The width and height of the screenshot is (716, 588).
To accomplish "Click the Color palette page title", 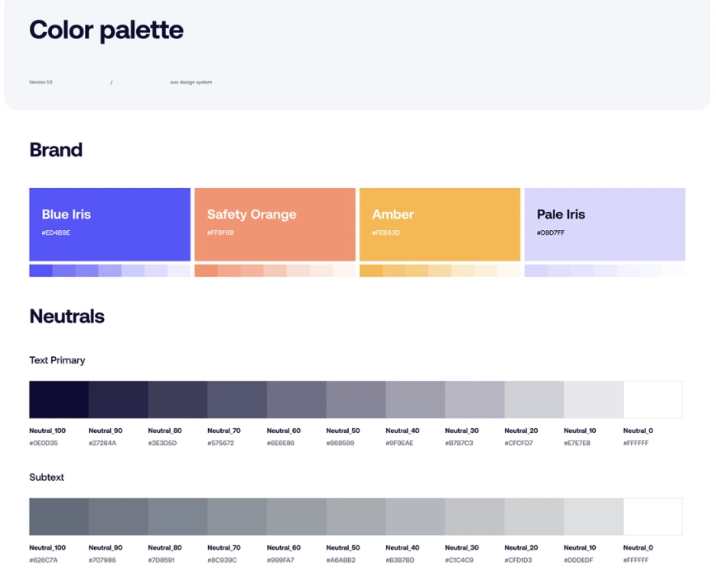I will click(106, 31).
